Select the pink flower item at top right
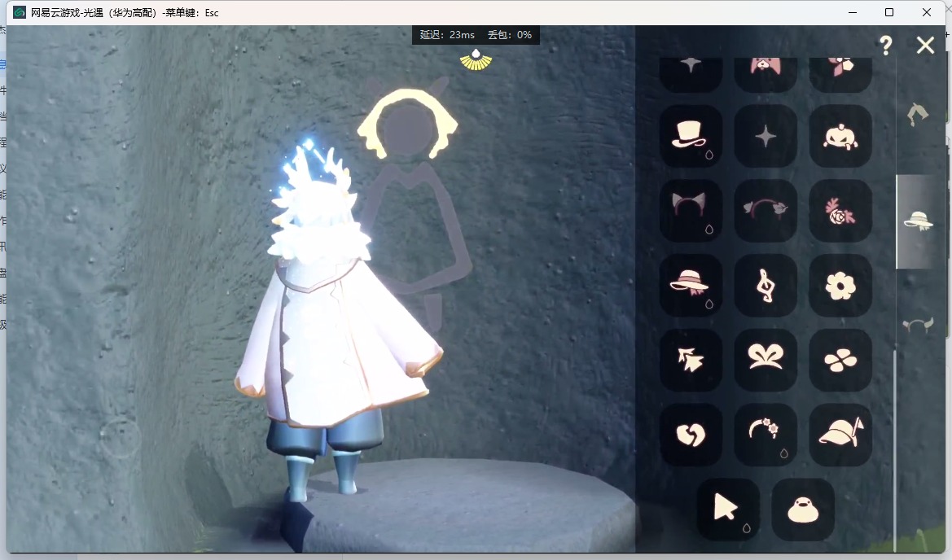Image resolution: width=952 pixels, height=560 pixels. click(x=840, y=74)
